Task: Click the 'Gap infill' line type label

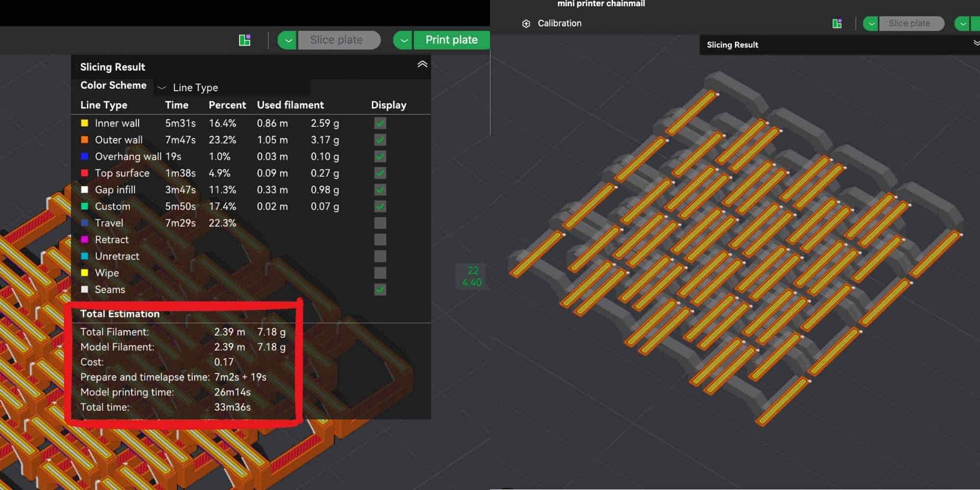Action: (x=115, y=190)
